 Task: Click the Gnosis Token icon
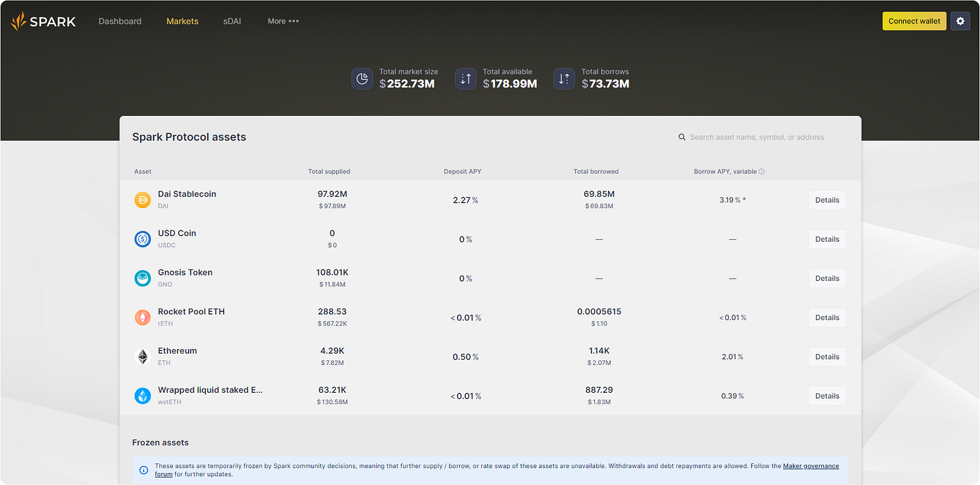(x=143, y=278)
